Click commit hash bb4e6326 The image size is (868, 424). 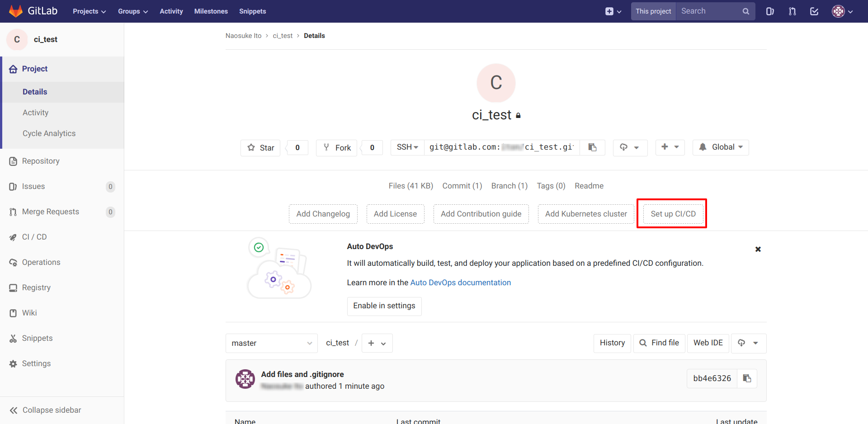click(712, 378)
